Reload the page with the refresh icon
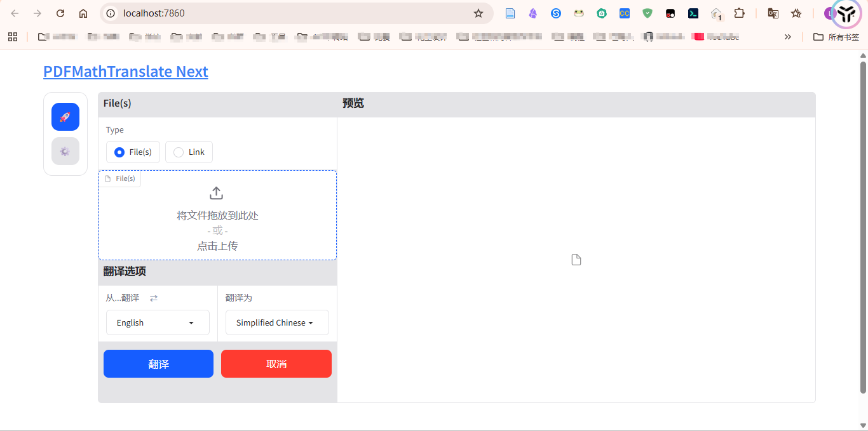This screenshot has height=431, width=868. (x=60, y=13)
